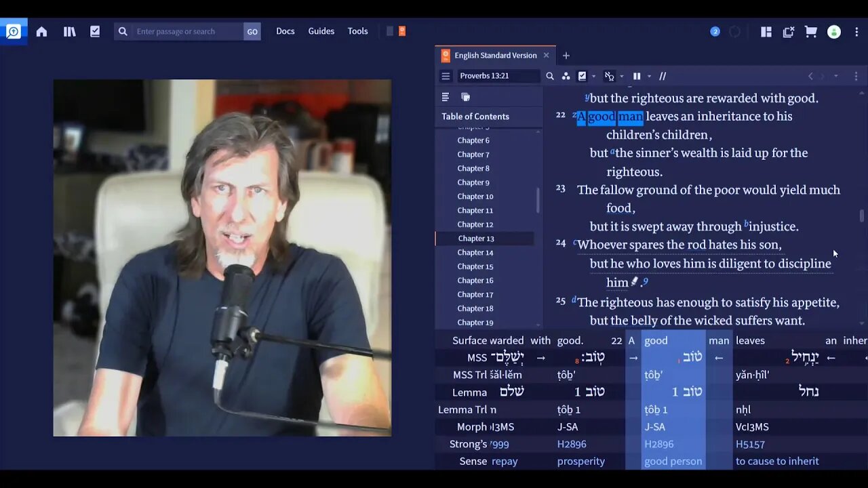This screenshot has height=488, width=868.
Task: Click the 'repay' sense link
Action: coord(505,462)
